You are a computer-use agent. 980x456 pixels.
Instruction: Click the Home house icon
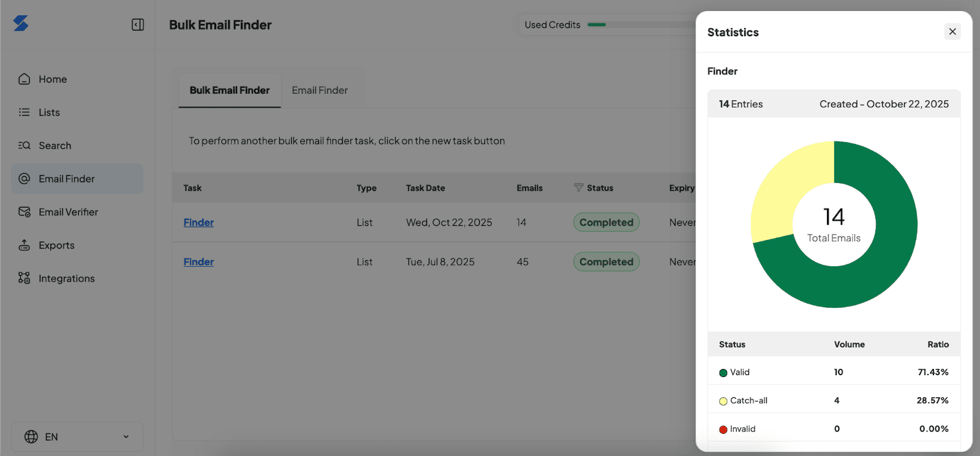coord(24,79)
